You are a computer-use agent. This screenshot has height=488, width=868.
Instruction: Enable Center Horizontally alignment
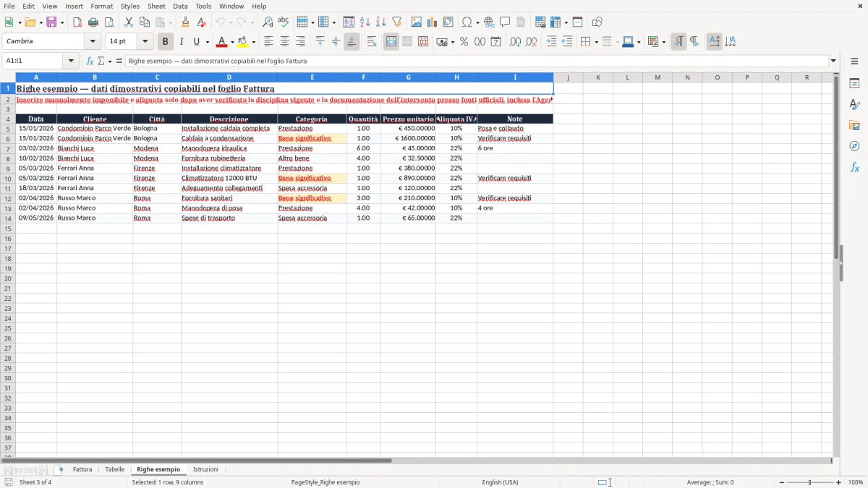(x=285, y=42)
